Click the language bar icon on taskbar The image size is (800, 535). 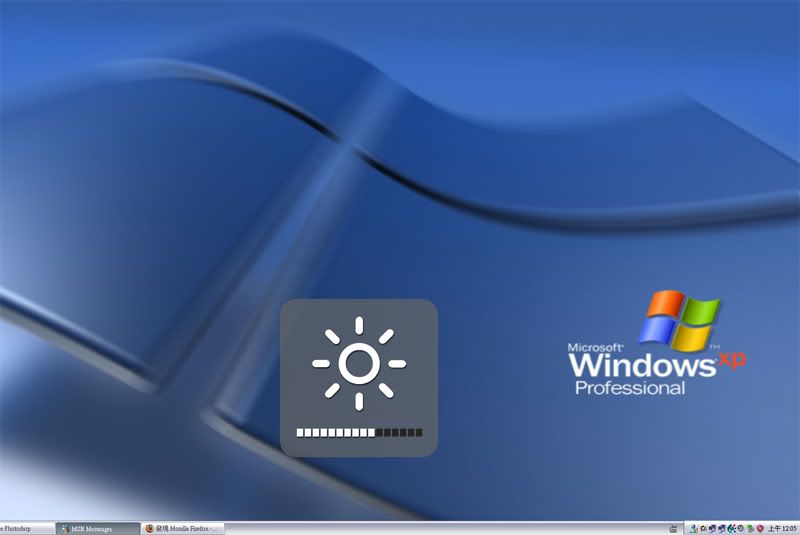click(672, 528)
